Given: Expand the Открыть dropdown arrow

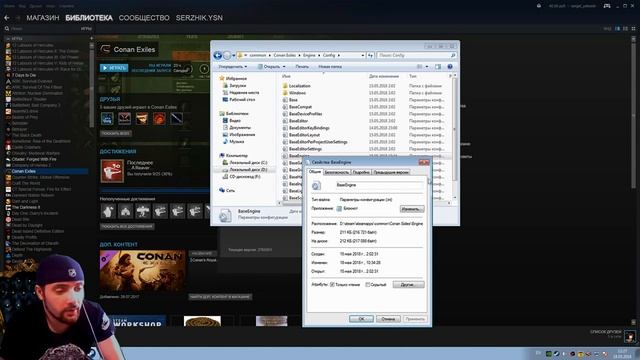Looking at the screenshot, I should [x=284, y=67].
